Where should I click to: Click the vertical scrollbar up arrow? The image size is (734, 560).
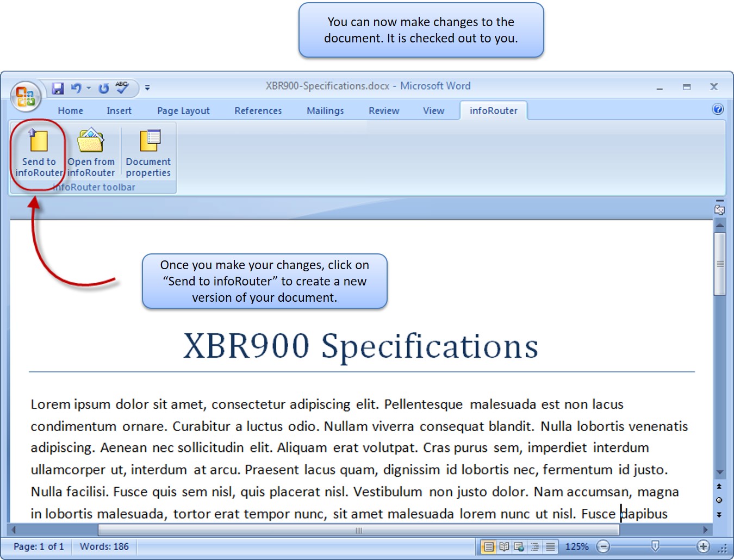point(720,225)
